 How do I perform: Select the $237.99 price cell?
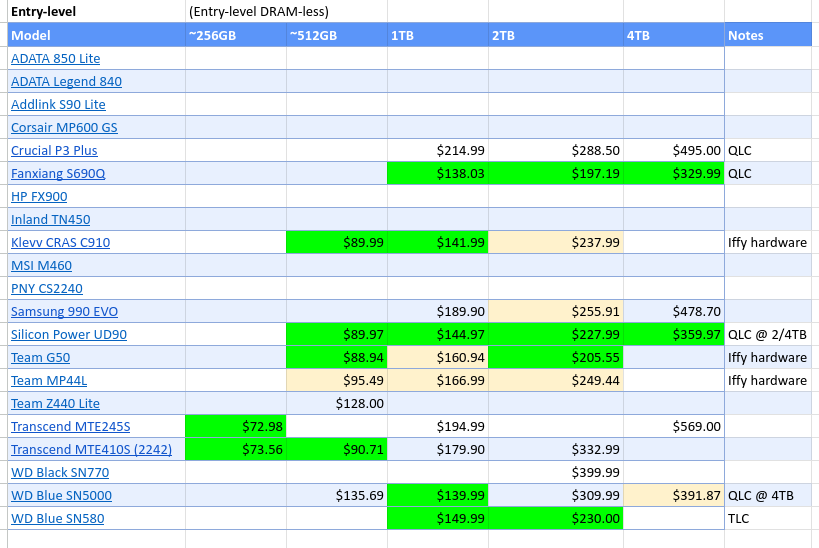click(556, 242)
